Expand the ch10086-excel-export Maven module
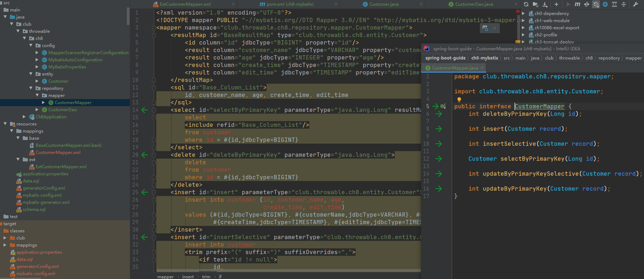Screen dimensions: 644x279 [x=523, y=28]
